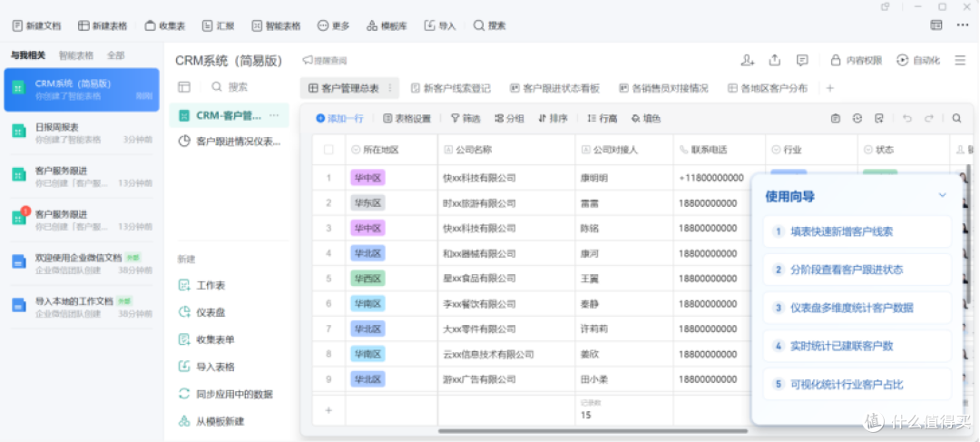
Task: Open 日报周报表 in the document list
Action: [82, 133]
